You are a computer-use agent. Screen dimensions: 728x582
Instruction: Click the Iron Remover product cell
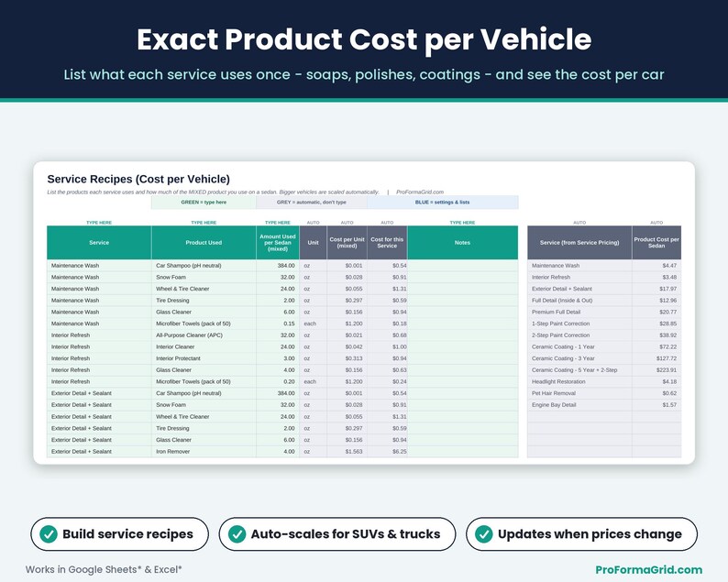pos(204,452)
